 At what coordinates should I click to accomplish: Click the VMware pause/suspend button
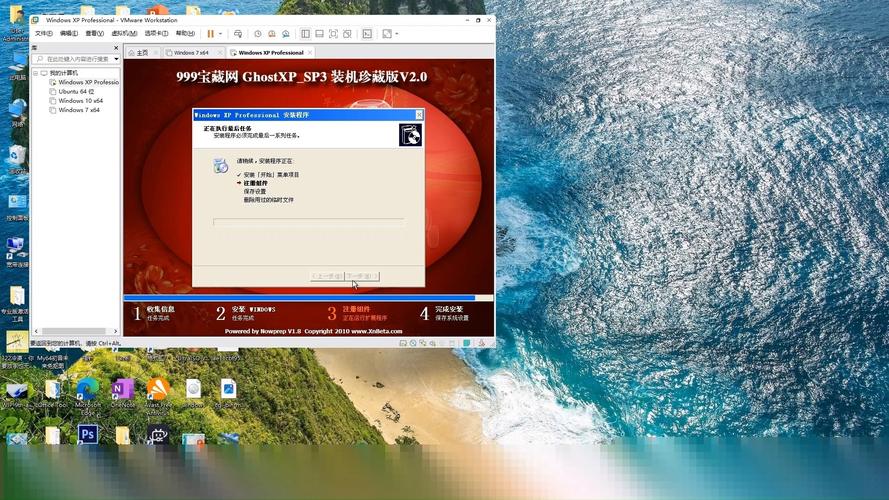(210, 33)
